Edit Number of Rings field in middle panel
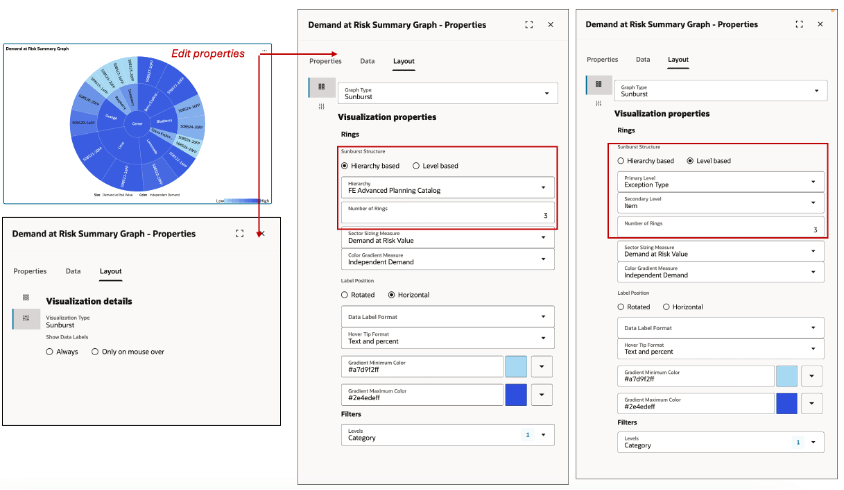The height and width of the screenshot is (490, 844). coord(447,213)
